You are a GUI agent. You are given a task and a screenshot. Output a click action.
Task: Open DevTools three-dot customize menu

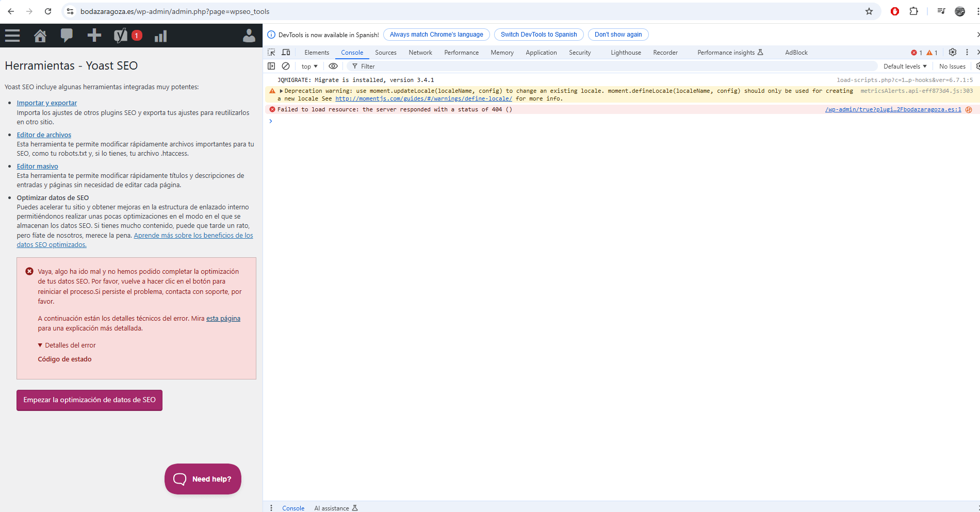point(967,52)
